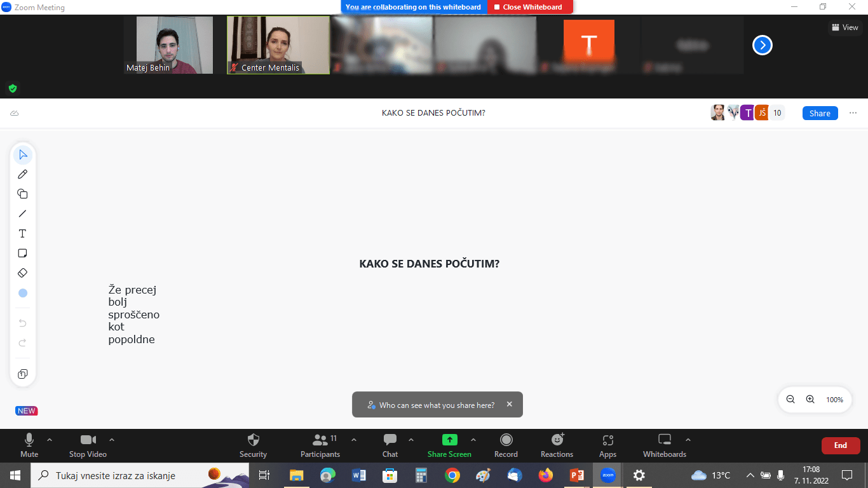Choose the Line tool
Image resolution: width=868 pixels, height=488 pixels.
pos(23,213)
